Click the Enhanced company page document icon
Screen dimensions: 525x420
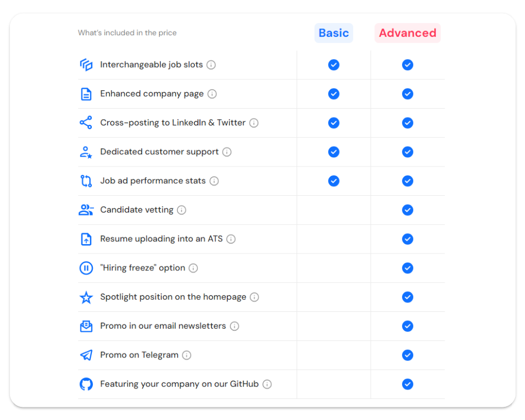pyautogui.click(x=86, y=94)
